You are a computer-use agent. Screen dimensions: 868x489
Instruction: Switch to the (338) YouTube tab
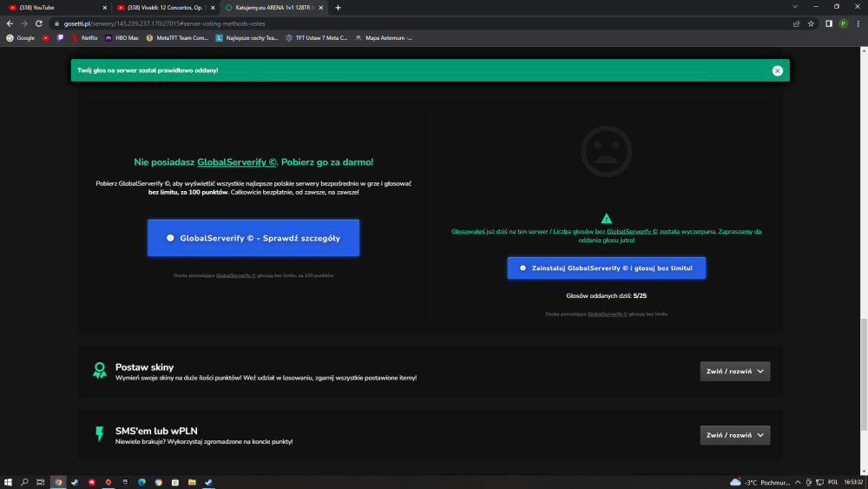coord(56,8)
